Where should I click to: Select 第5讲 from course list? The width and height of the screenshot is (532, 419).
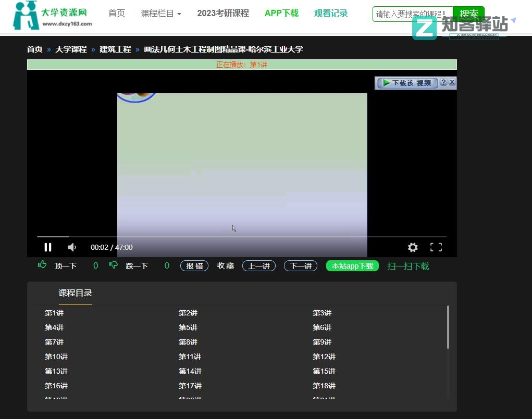pyautogui.click(x=188, y=327)
